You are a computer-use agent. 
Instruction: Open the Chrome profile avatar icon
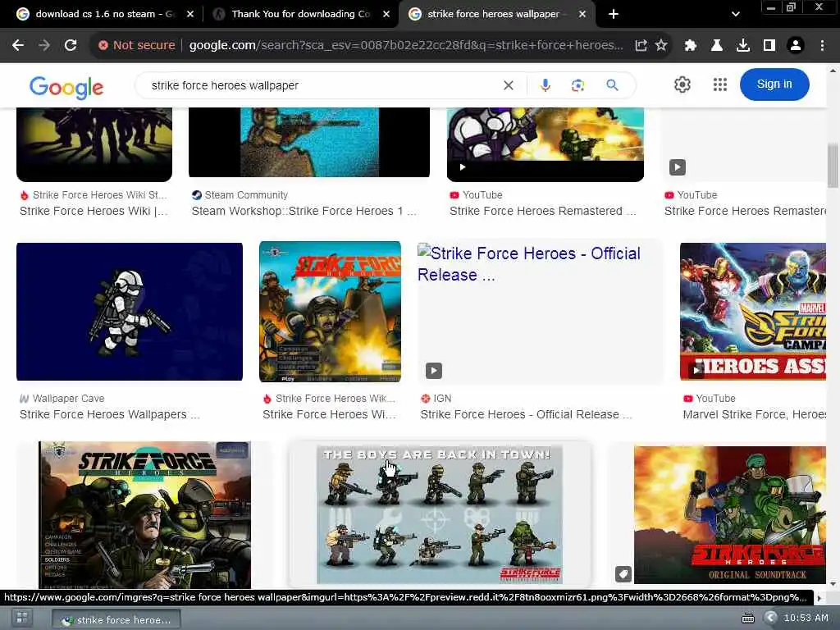[796, 46]
